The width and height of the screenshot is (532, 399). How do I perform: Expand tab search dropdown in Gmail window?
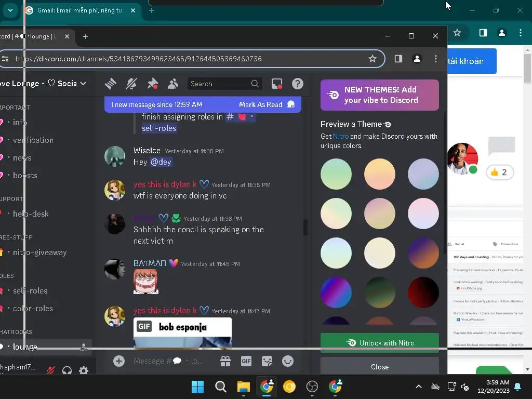pyautogui.click(x=10, y=10)
